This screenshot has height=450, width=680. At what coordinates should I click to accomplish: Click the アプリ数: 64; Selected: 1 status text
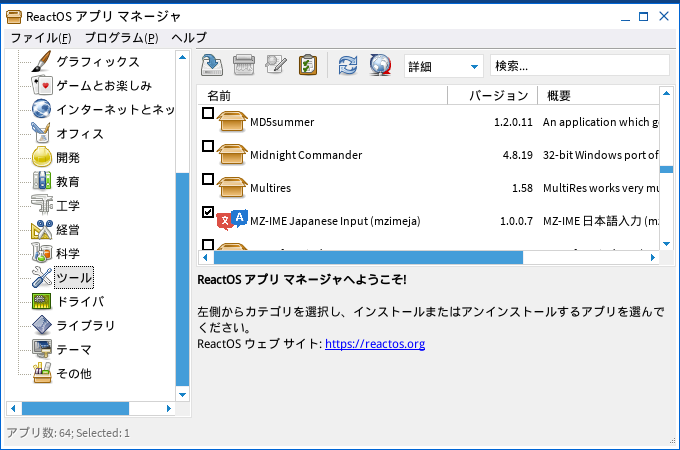pyautogui.click(x=68, y=433)
